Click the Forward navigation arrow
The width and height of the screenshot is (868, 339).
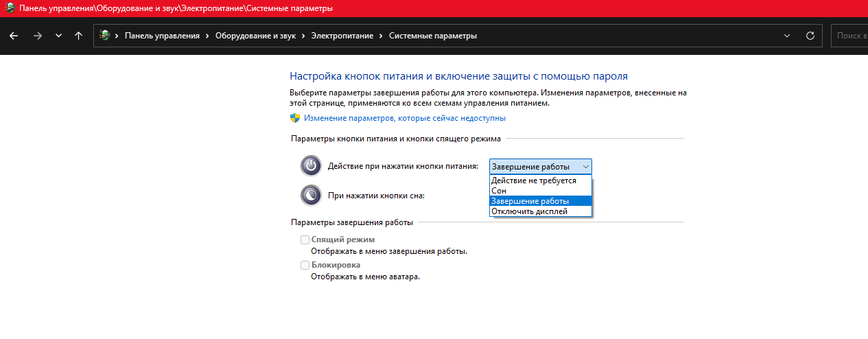pyautogui.click(x=38, y=36)
